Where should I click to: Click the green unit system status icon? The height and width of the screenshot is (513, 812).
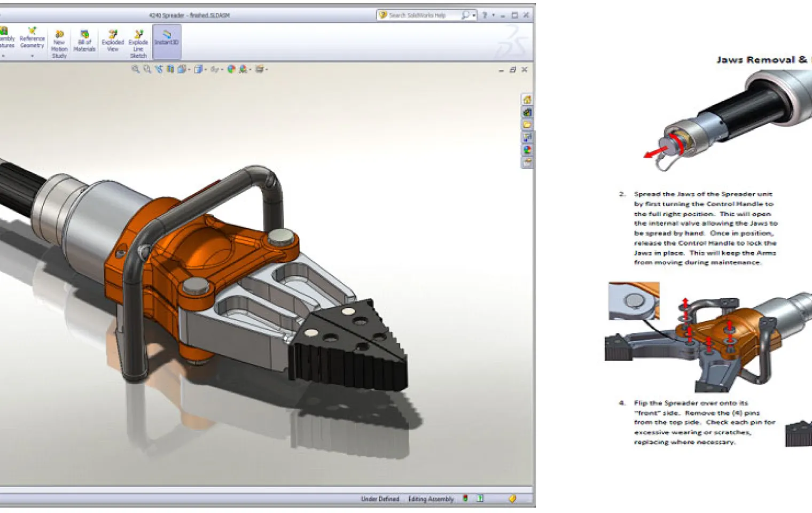(x=480, y=499)
